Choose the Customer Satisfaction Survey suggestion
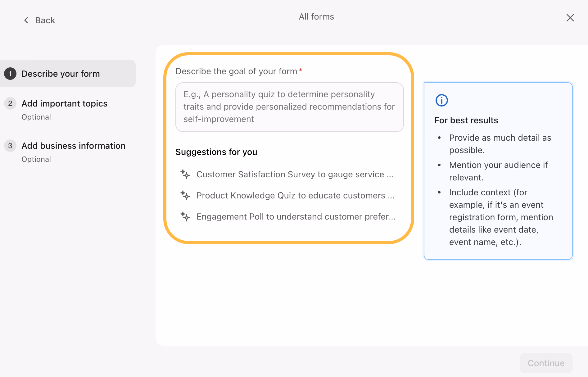 295,174
